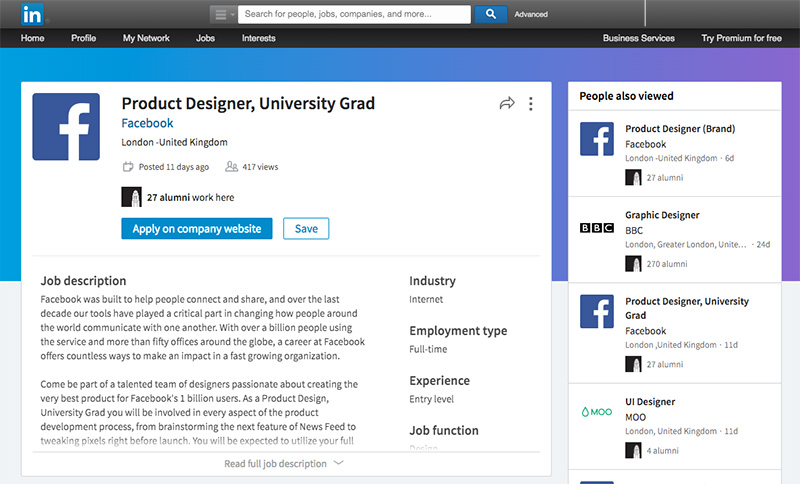Open sidebar Product Designer, University Grad listing
Image resolution: width=800 pixels, height=484 pixels.
pyautogui.click(x=687, y=308)
